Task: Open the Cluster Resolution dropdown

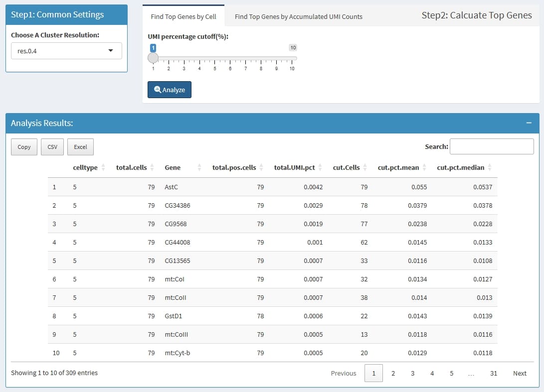Action: (66, 51)
